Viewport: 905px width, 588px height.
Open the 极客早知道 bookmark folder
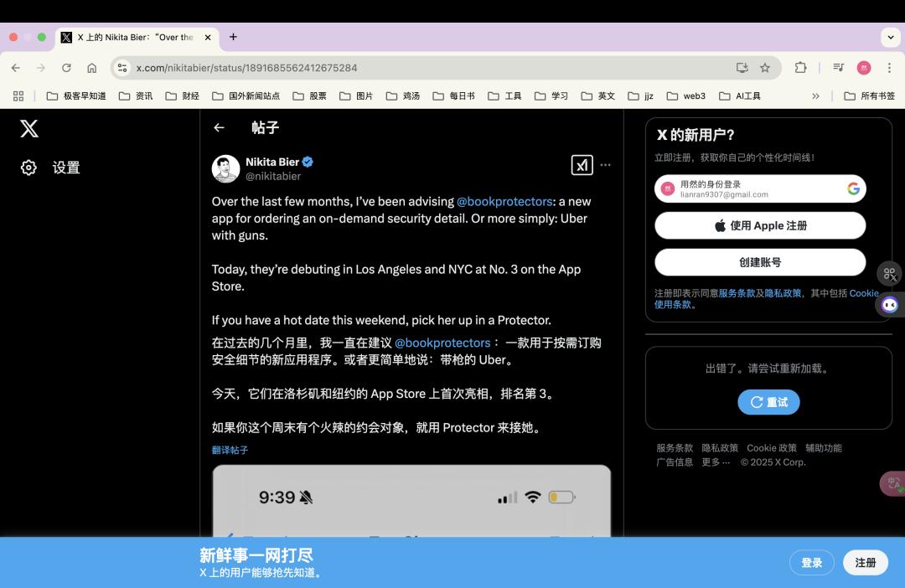coord(76,95)
